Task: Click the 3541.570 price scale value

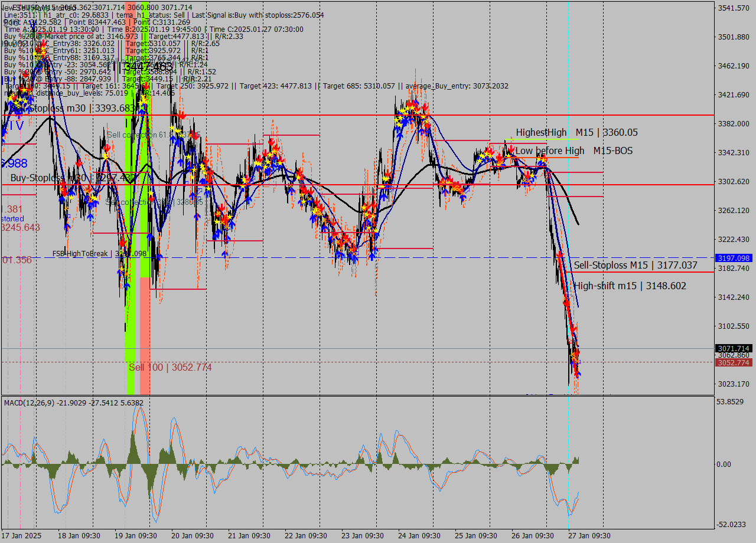Action: [x=733, y=8]
